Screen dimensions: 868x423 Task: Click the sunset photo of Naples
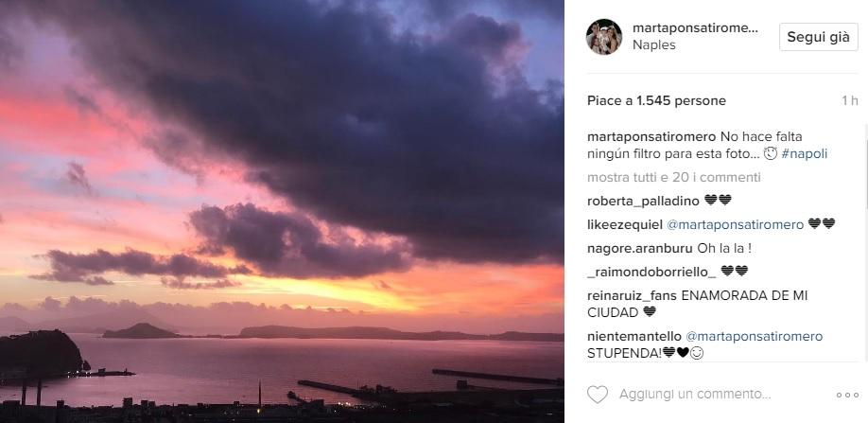tap(282, 211)
